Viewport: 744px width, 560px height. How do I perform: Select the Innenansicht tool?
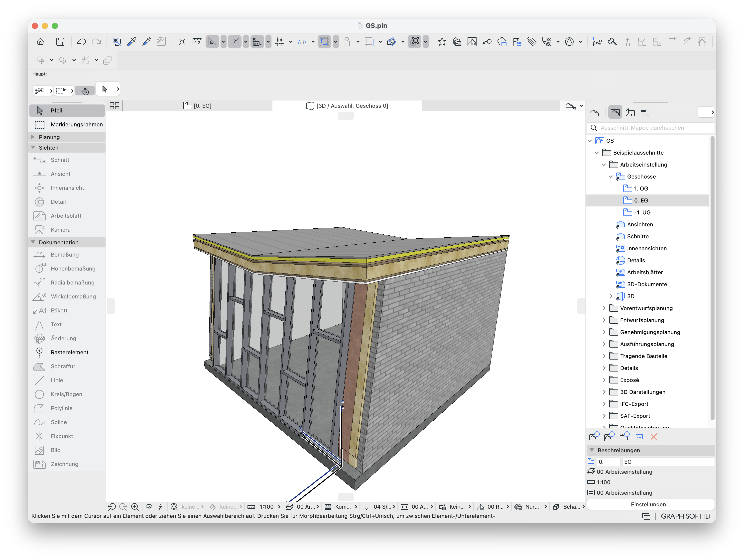[67, 188]
